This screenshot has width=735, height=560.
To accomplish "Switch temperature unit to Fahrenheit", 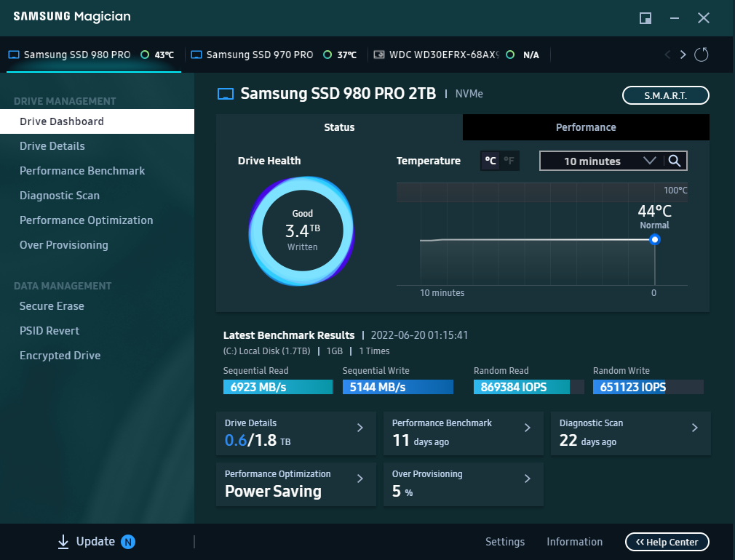I will (509, 161).
